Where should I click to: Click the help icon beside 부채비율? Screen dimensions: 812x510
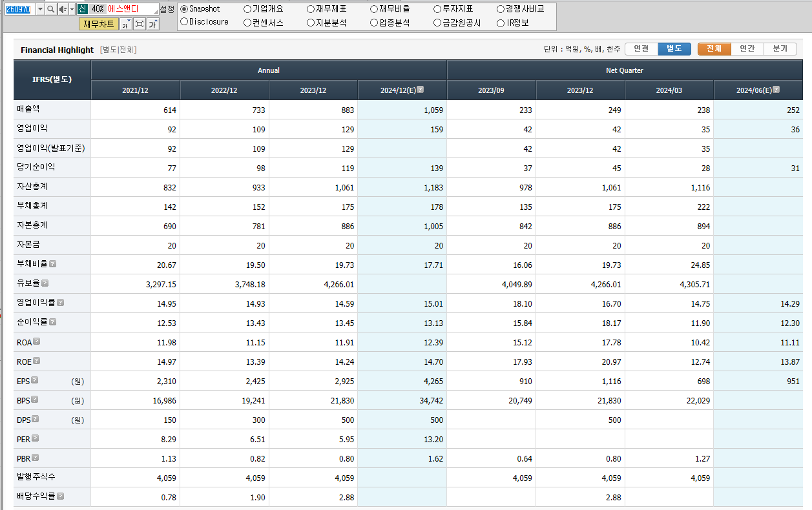(53, 264)
